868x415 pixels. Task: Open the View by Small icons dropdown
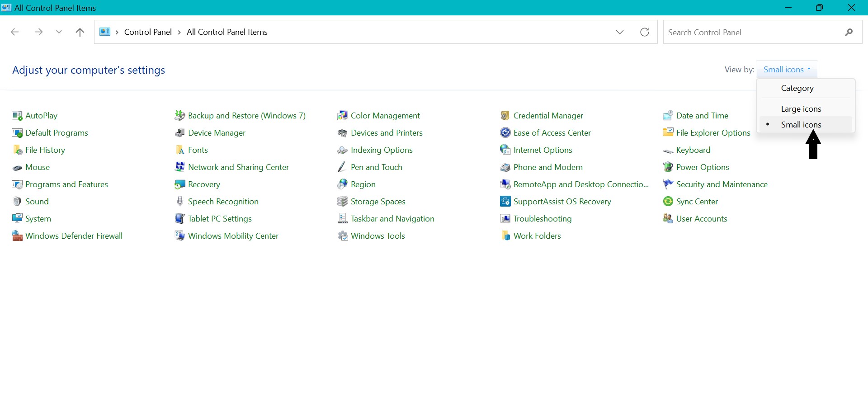coord(787,70)
